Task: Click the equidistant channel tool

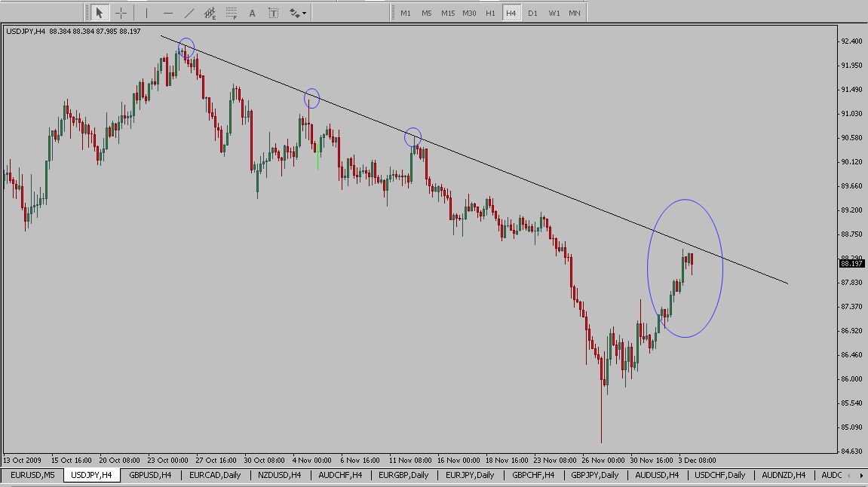Action: pyautogui.click(x=210, y=13)
